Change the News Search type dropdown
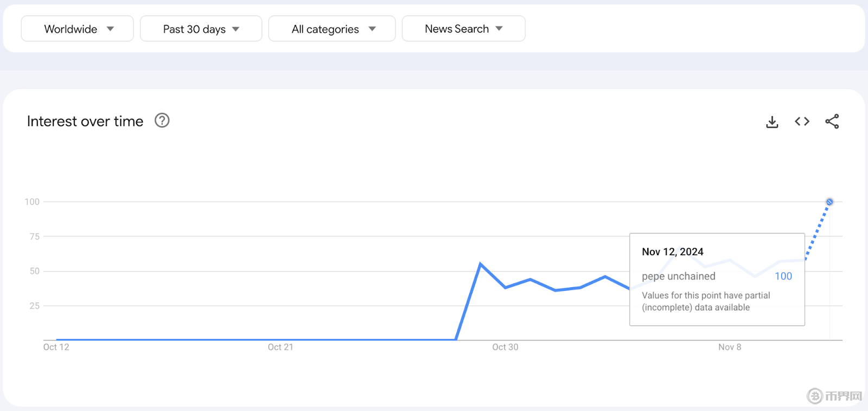 463,29
